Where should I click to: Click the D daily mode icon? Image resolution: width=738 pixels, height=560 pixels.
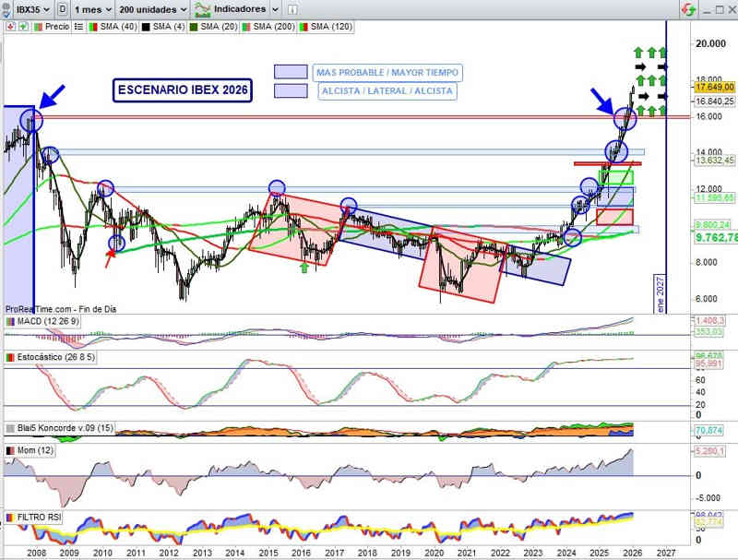coord(61,9)
